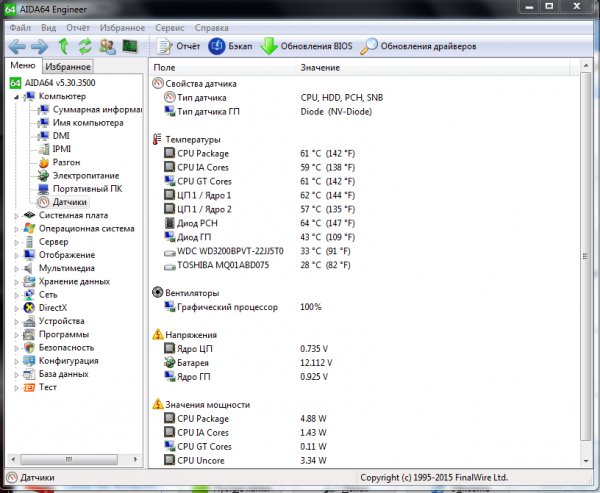The image size is (600, 493).
Task: Click the Значения мощности warning icon
Action: [158, 404]
